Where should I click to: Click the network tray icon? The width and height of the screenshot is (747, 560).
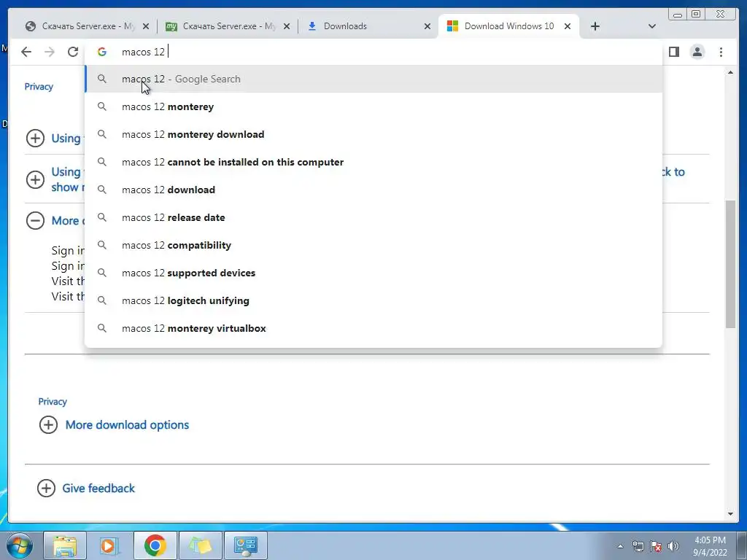pos(638,546)
